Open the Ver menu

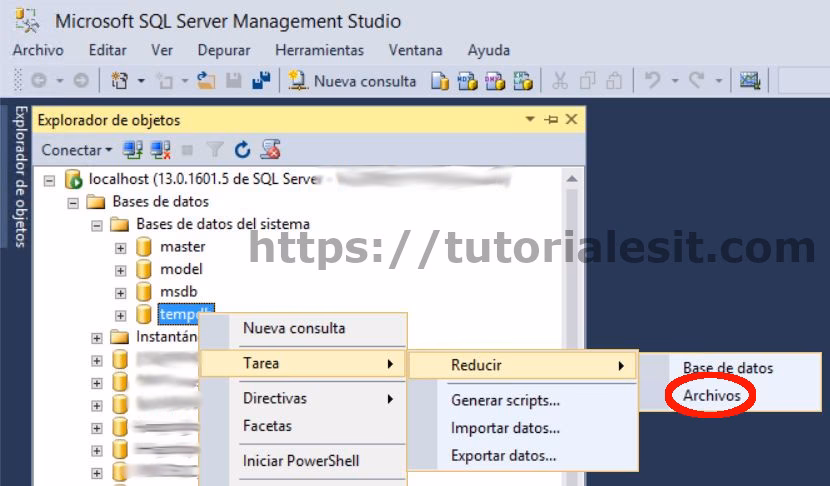click(162, 50)
